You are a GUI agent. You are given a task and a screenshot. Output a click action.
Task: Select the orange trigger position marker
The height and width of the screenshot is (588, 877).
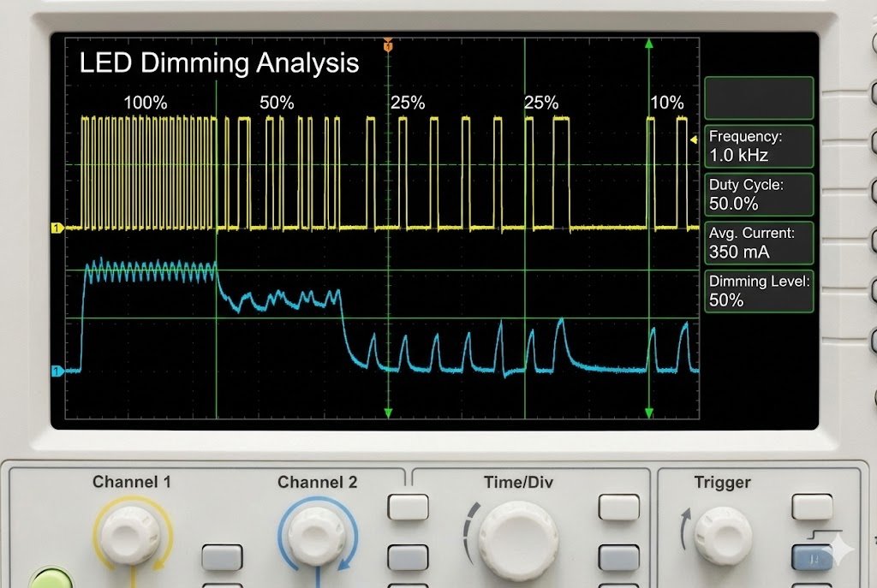[390, 47]
